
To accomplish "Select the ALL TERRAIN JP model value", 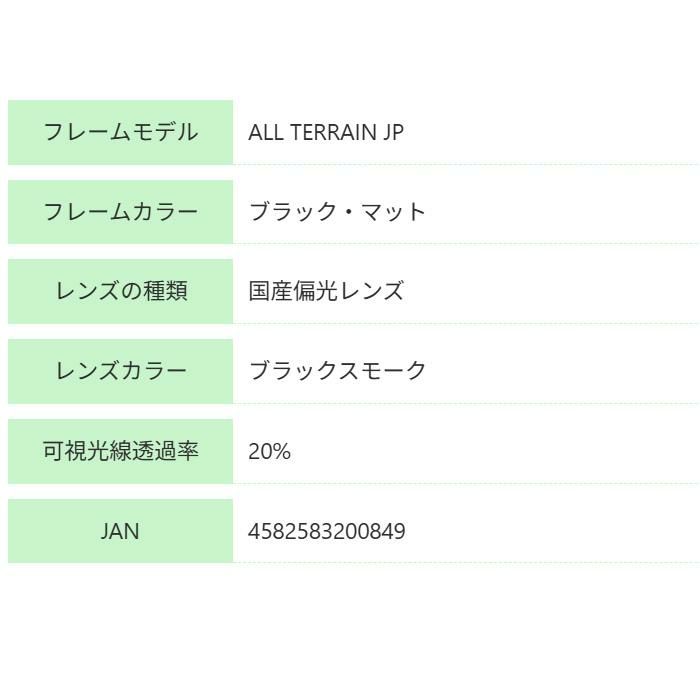I will click(326, 132).
